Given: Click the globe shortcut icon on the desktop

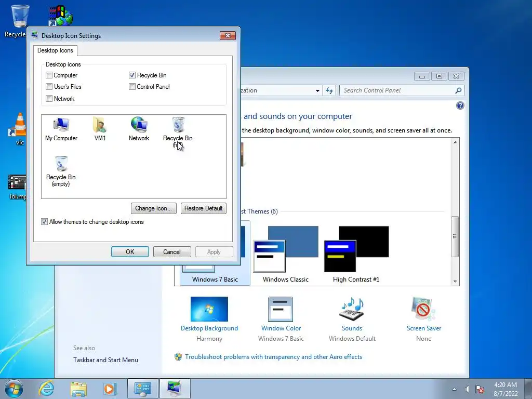Looking at the screenshot, I should tap(60, 16).
